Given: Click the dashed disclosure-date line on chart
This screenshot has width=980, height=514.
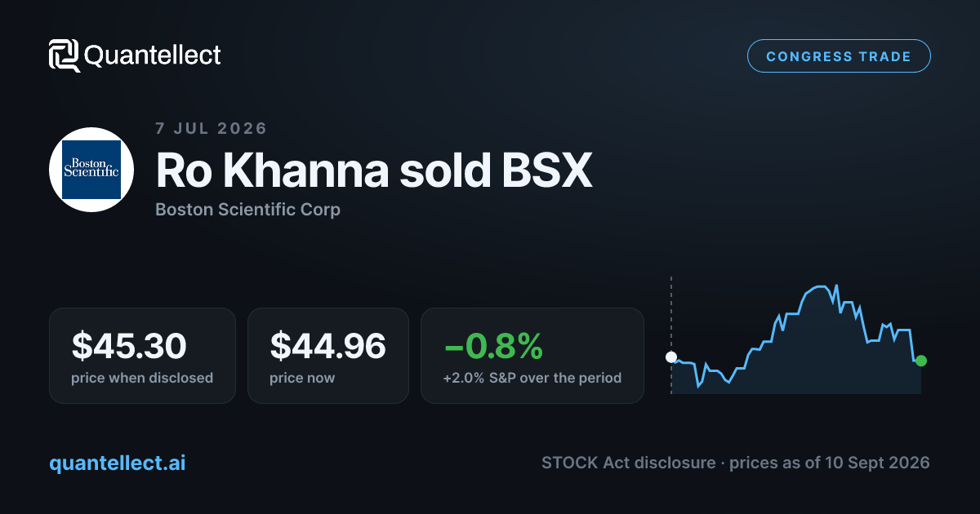Looking at the screenshot, I should pos(671,335).
